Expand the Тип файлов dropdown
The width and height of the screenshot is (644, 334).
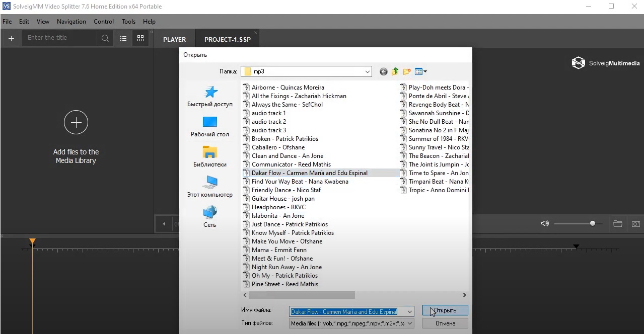click(x=409, y=323)
